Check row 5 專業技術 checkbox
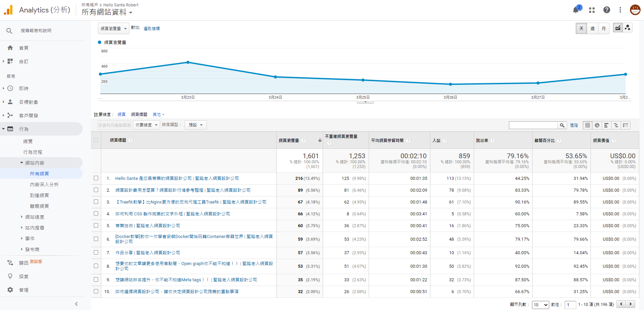This screenshot has width=644, height=310. pos(96,225)
